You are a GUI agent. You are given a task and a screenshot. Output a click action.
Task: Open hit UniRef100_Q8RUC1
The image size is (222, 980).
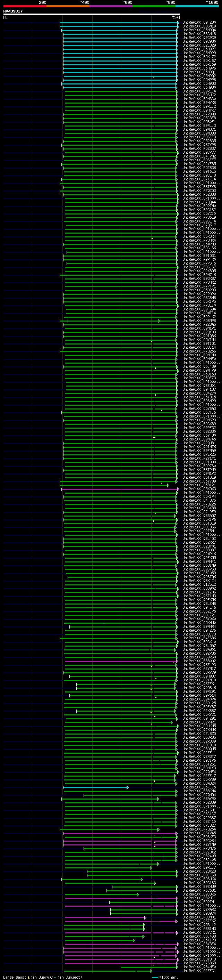(x=199, y=898)
